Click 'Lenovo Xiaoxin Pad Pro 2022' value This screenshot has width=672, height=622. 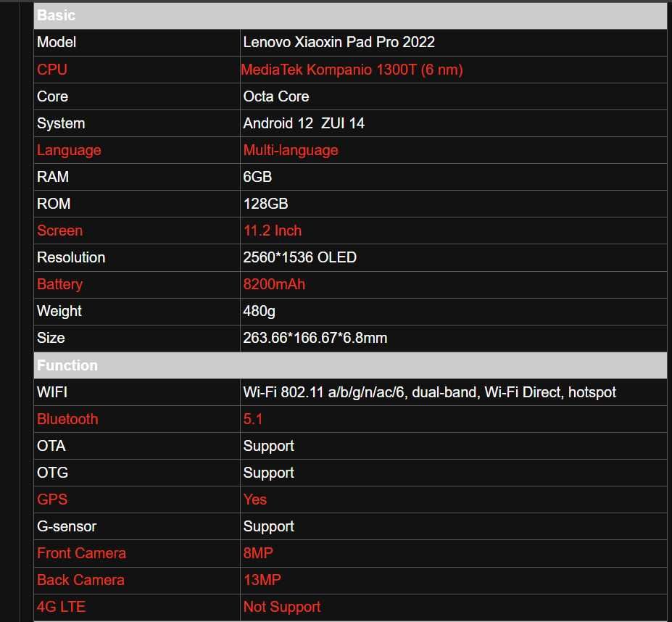[x=339, y=42]
